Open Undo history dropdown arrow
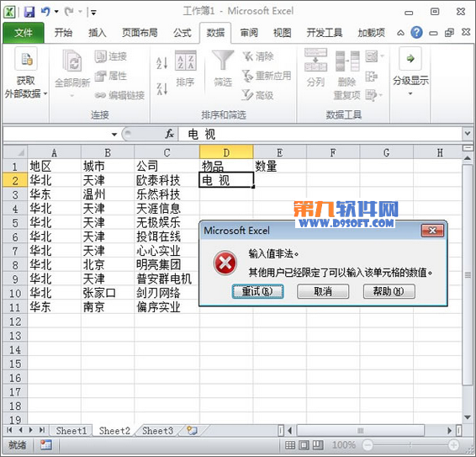Screen dimensions: 476x457 pyautogui.click(x=56, y=12)
